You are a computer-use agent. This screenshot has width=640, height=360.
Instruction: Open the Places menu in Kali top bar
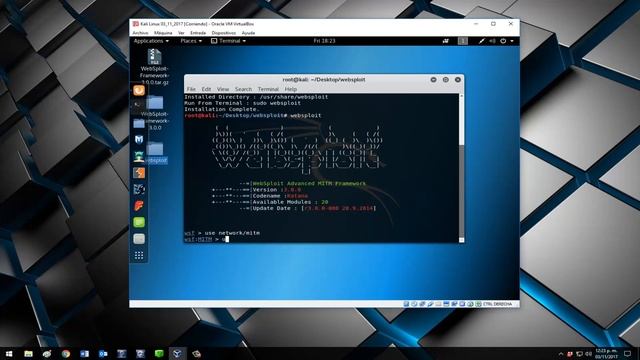click(x=191, y=41)
